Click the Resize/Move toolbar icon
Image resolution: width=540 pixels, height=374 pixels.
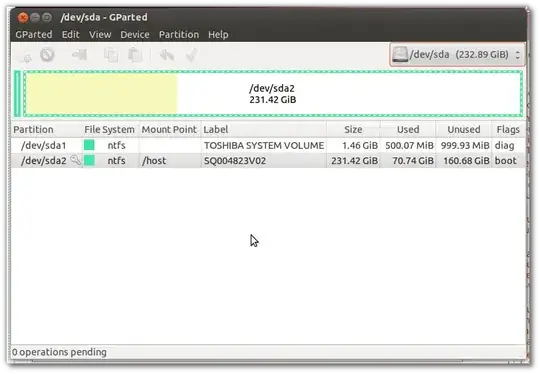click(80, 54)
